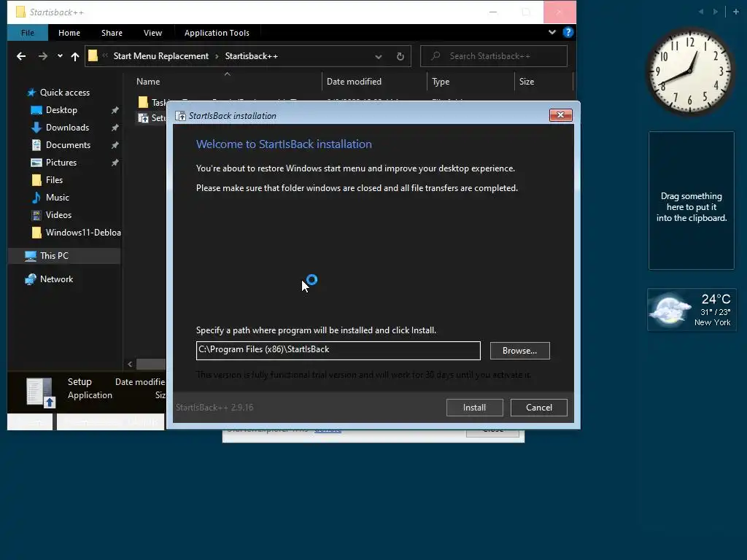Expand the ribbon with chevron
The width and height of the screenshot is (747, 560).
[551, 32]
